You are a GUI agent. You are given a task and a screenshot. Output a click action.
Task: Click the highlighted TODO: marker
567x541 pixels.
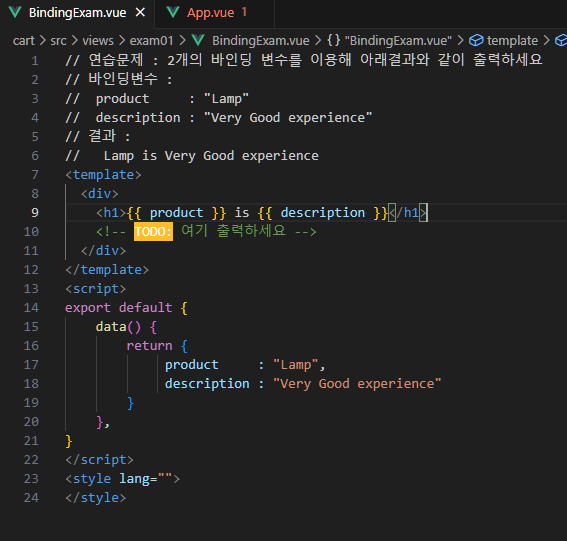153,231
